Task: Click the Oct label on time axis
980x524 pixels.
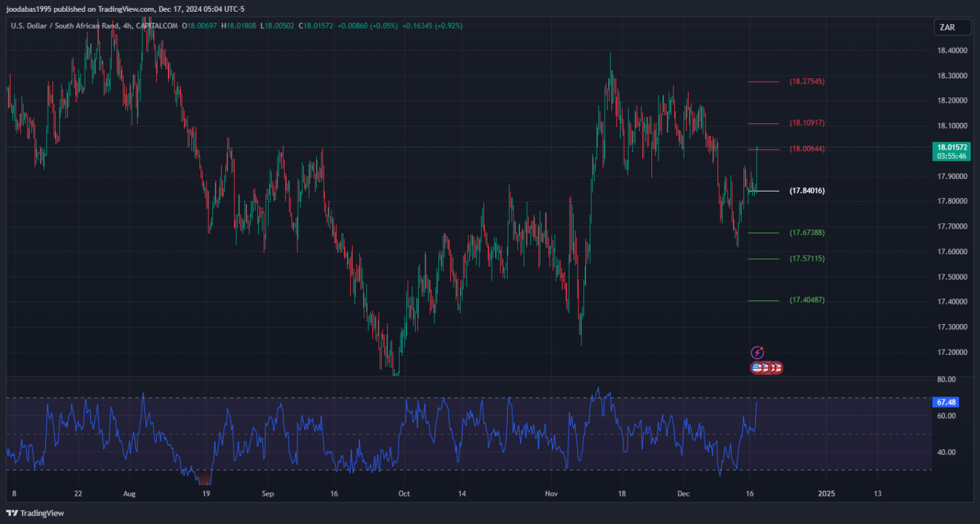Action: 404,493
